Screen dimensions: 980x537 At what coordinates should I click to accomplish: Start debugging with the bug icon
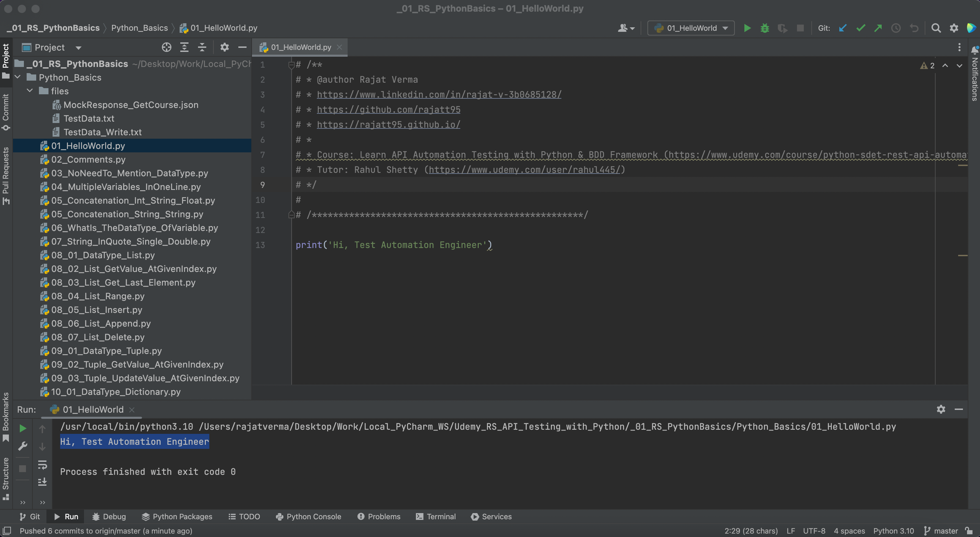pos(765,28)
